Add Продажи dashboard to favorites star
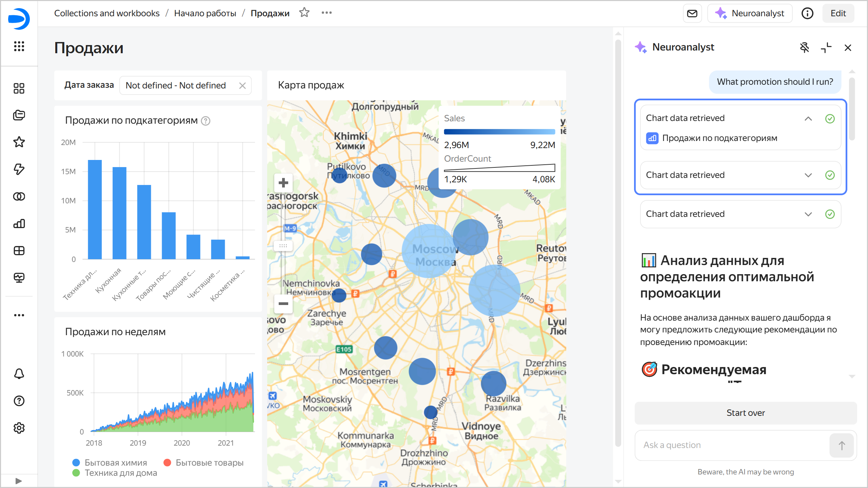Viewport: 868px width, 488px height. pyautogui.click(x=304, y=13)
